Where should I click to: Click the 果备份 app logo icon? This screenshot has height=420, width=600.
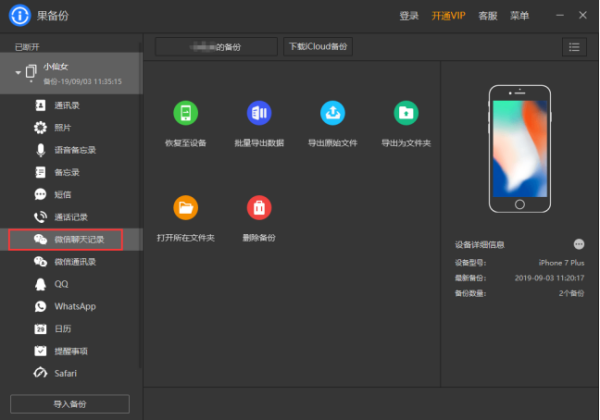[20, 16]
